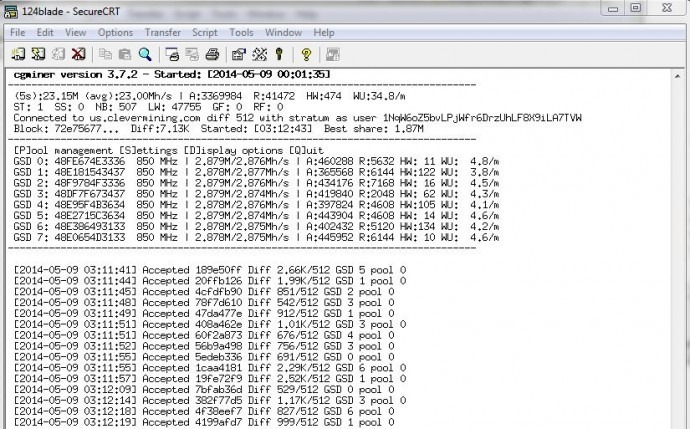The height and width of the screenshot is (429, 690).
Task: Click the SecureCRT title bar app icon
Action: pos(11,12)
